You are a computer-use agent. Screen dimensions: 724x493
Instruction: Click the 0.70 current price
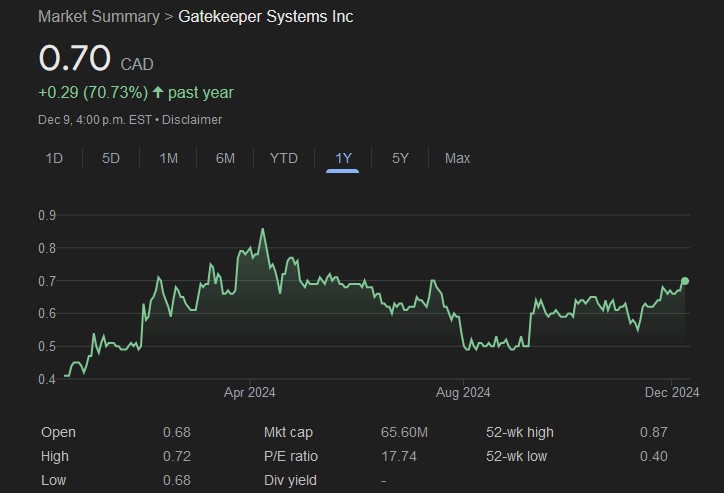point(75,58)
